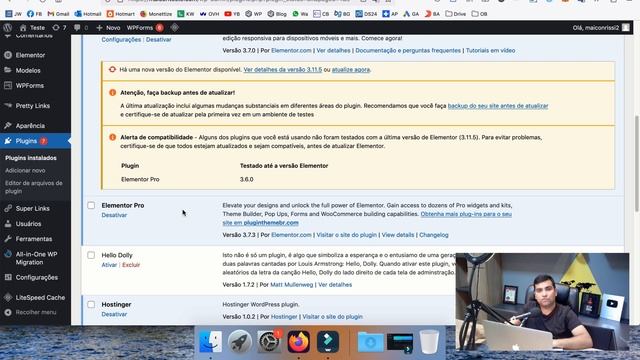This screenshot has width=640, height=360.
Task: Click the page vertical scrollbar
Action: [637, 163]
